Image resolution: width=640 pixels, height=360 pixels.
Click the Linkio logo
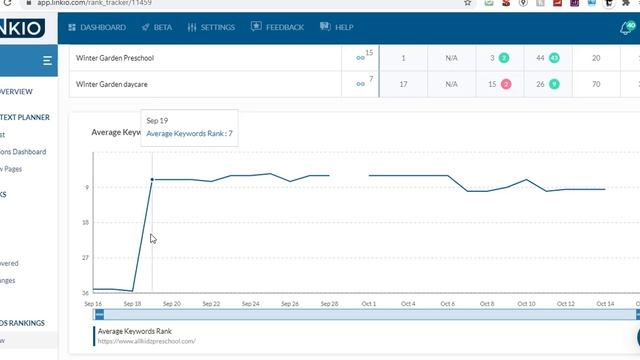tap(22, 28)
